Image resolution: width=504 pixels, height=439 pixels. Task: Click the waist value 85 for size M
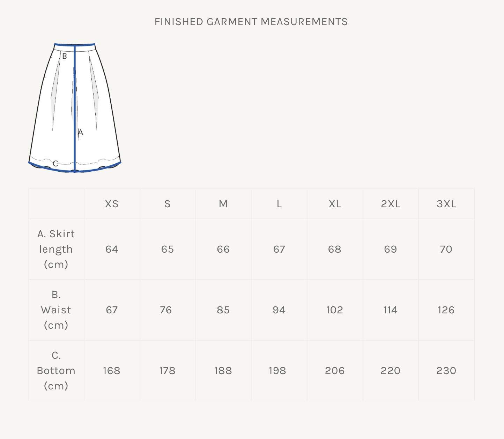(x=223, y=310)
